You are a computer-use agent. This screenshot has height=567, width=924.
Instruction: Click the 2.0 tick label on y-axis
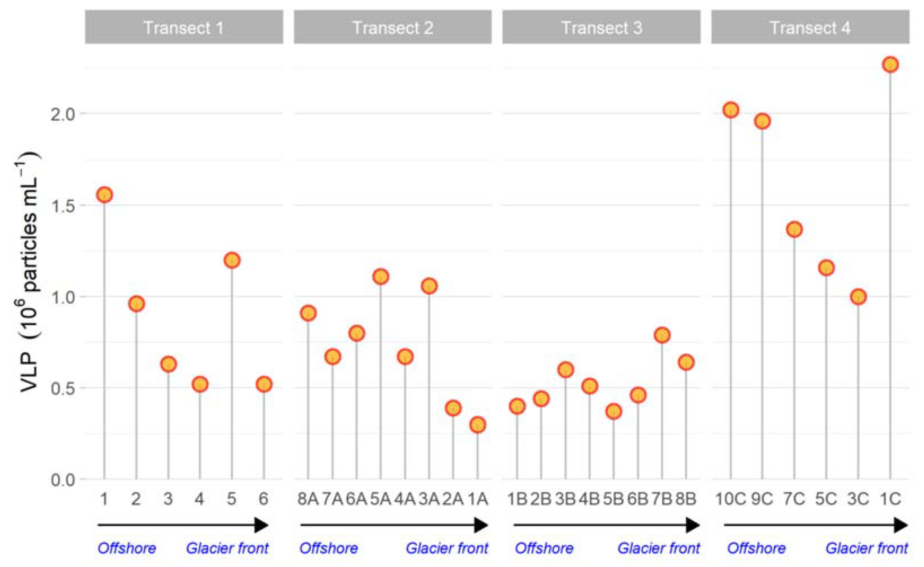[x=63, y=114]
